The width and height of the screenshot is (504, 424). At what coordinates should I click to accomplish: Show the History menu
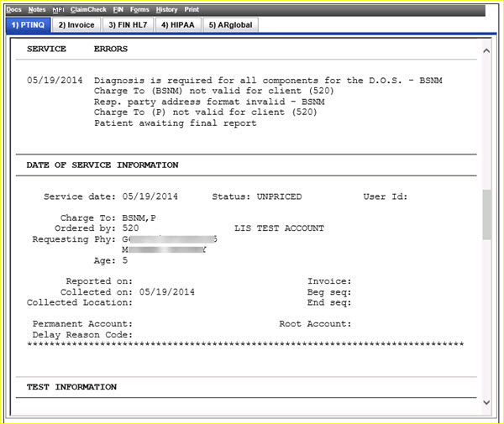pos(166,9)
